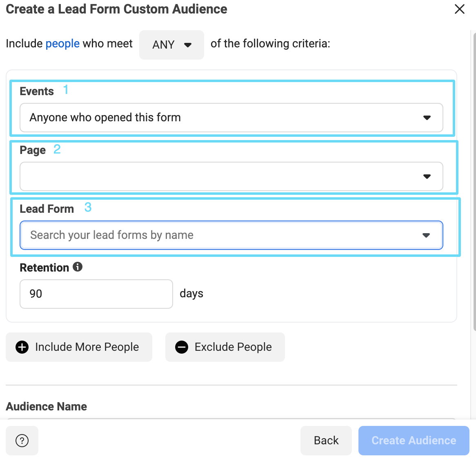Click the minus icon beside Exclude People

point(181,347)
